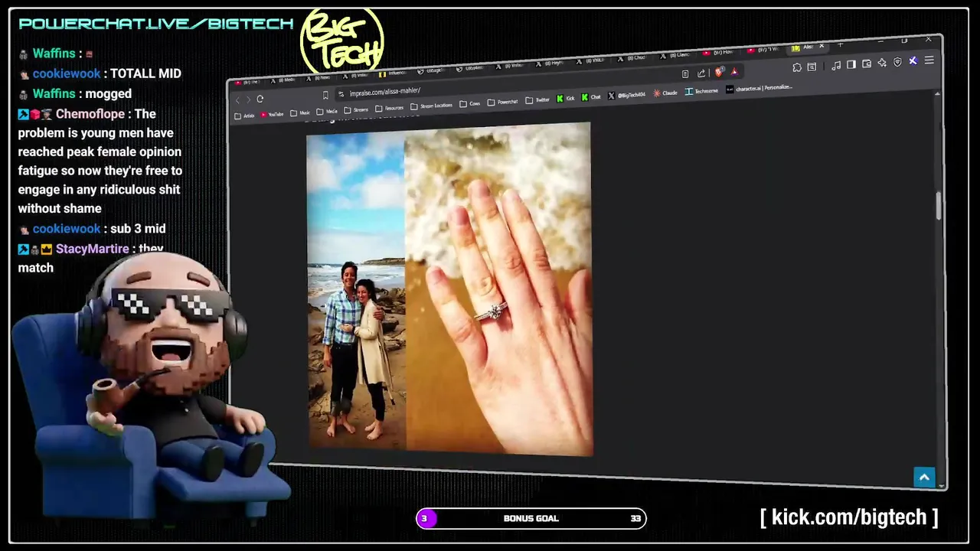Open the Brave Wallet icon
This screenshot has width=980, height=551.
click(867, 64)
